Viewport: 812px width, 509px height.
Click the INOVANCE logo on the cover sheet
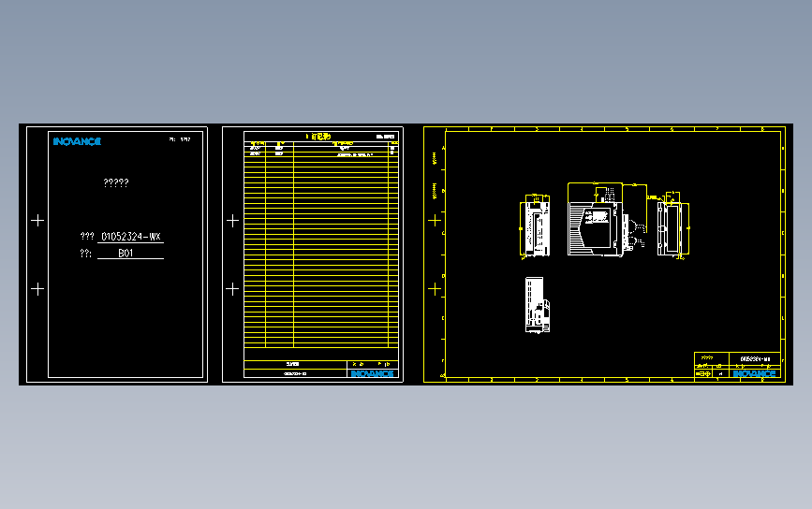click(77, 141)
